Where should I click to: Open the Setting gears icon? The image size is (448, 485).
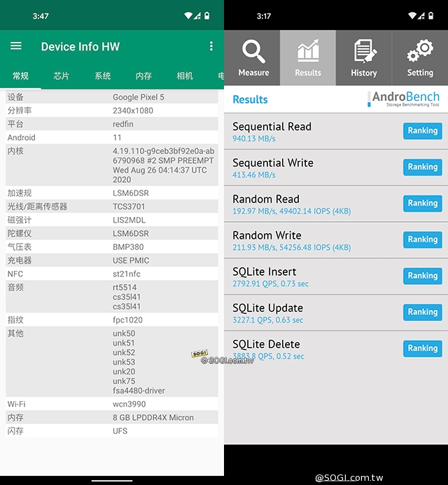[420, 57]
